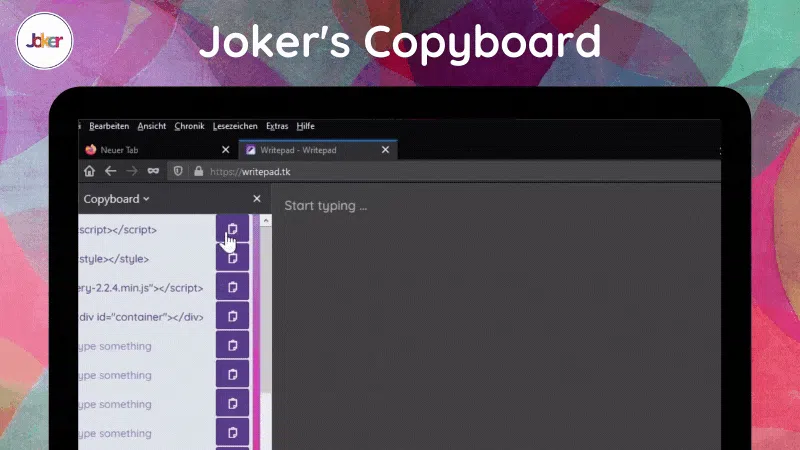Viewport: 800px width, 450px height.
Task: Click the Start typing text area
Action: (x=496, y=316)
